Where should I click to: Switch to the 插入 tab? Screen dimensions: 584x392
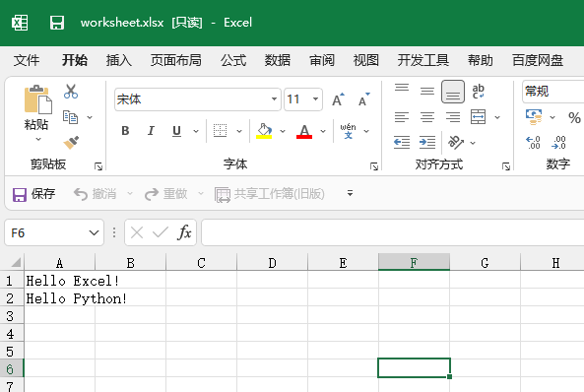click(119, 60)
